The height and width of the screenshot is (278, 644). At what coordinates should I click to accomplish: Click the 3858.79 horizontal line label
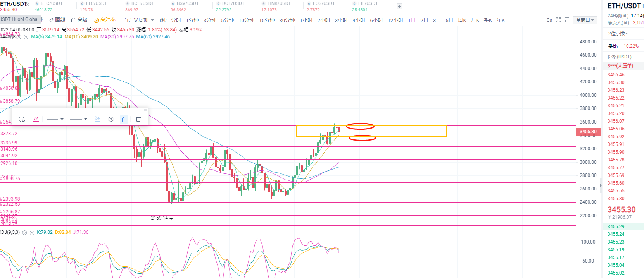[11, 101]
